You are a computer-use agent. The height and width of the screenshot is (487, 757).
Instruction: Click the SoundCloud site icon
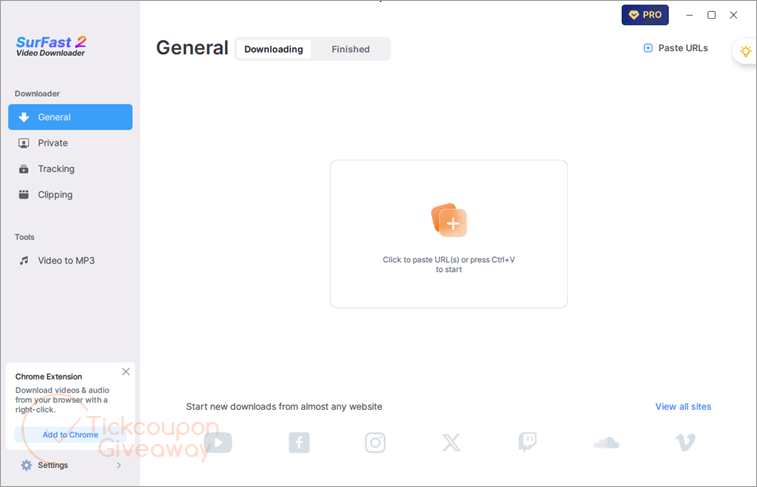(606, 443)
